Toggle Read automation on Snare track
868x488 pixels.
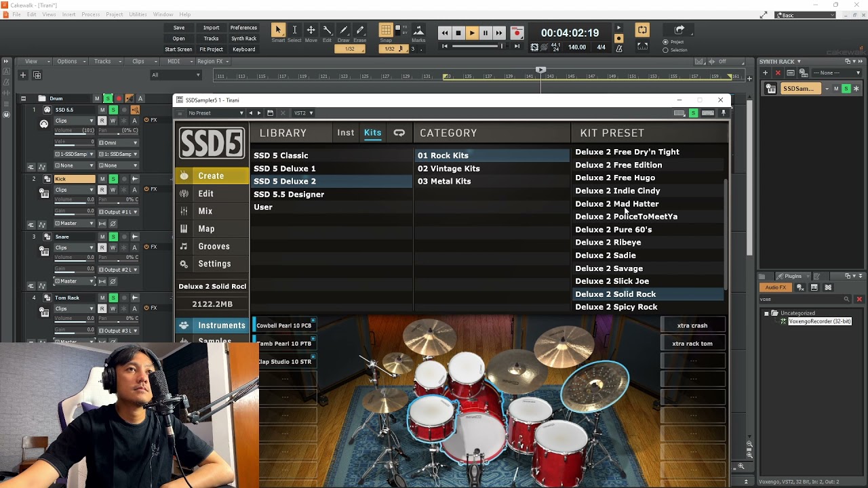(x=102, y=247)
